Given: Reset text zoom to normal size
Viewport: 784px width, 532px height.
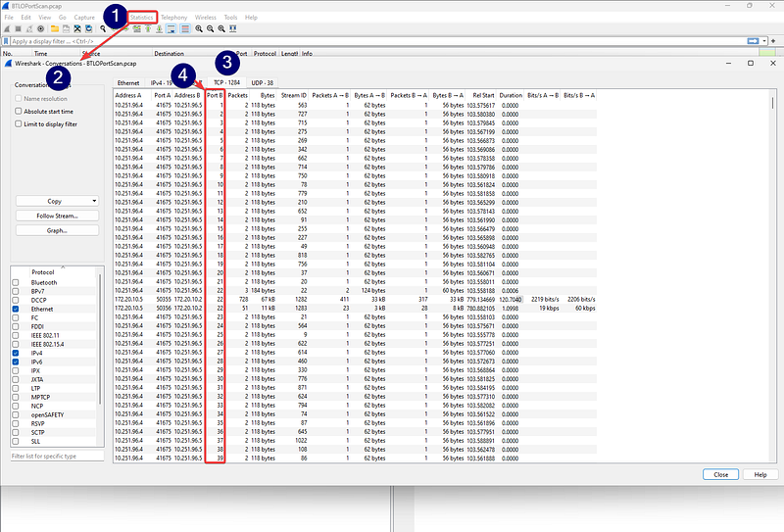Looking at the screenshot, I should pos(221,29).
